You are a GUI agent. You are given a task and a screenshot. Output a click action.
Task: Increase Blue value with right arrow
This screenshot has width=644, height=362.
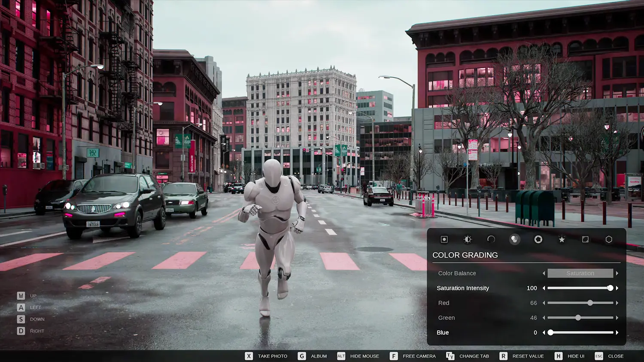coord(617,332)
